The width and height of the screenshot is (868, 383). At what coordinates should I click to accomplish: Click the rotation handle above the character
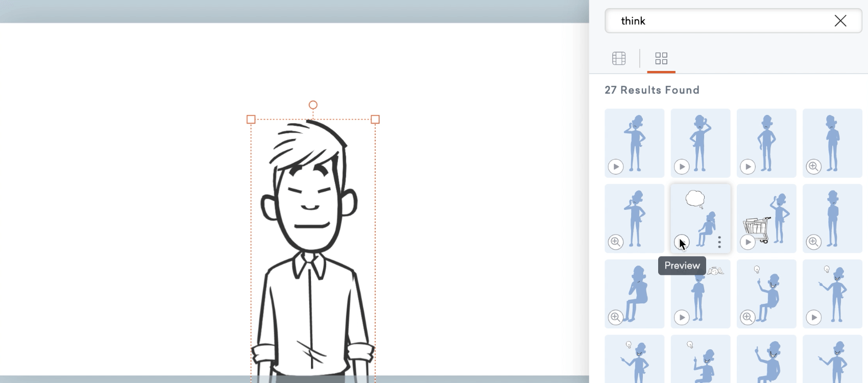point(313,105)
